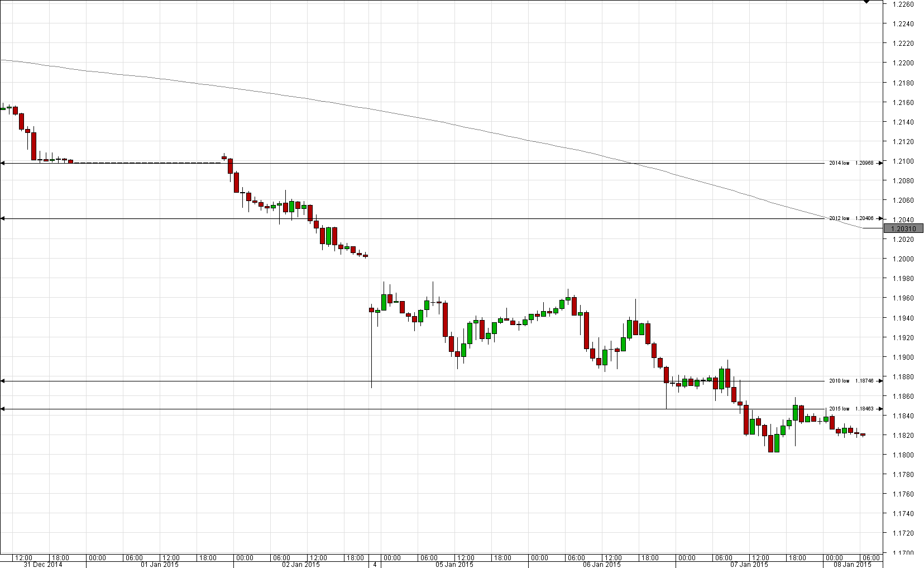The width and height of the screenshot is (924, 568).
Task: Click the 2014 low 1.20968 line label
Action: tap(851, 163)
